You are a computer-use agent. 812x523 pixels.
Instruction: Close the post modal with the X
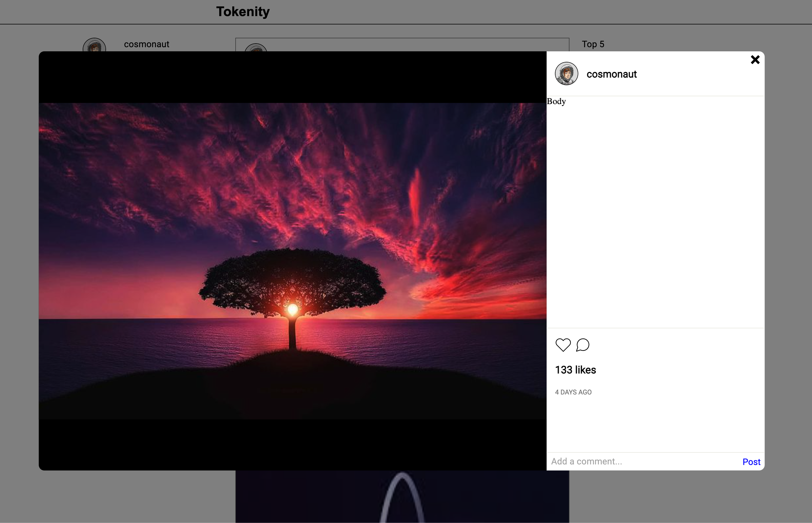755,60
